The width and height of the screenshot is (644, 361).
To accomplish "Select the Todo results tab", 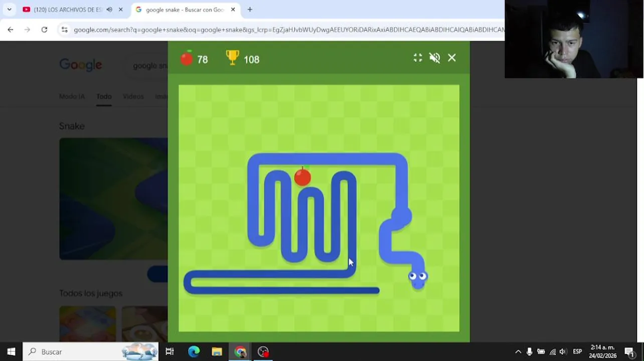I will (x=104, y=96).
